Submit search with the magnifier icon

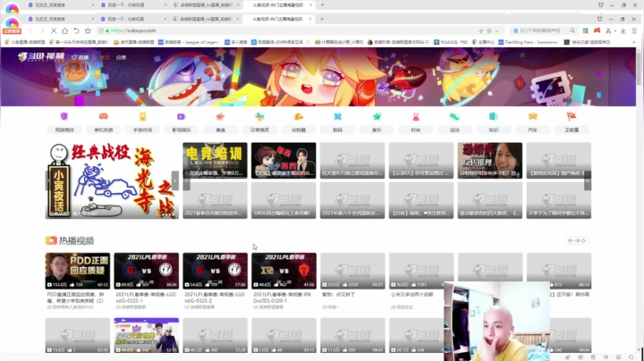click(x=572, y=30)
